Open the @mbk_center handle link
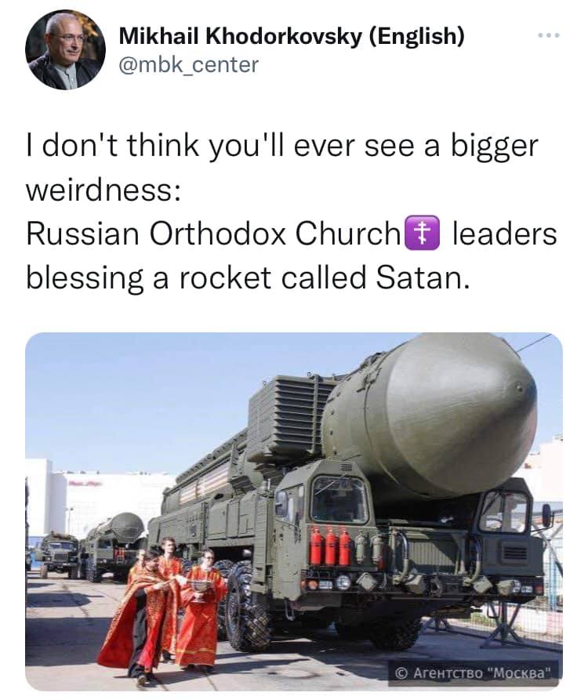The image size is (588, 700). click(x=188, y=65)
